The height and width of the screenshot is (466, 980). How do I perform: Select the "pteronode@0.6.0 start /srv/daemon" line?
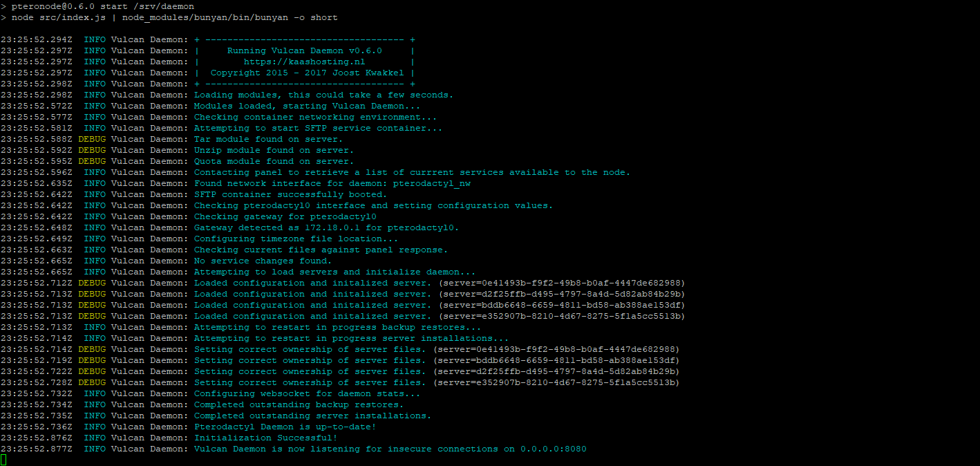tap(102, 6)
